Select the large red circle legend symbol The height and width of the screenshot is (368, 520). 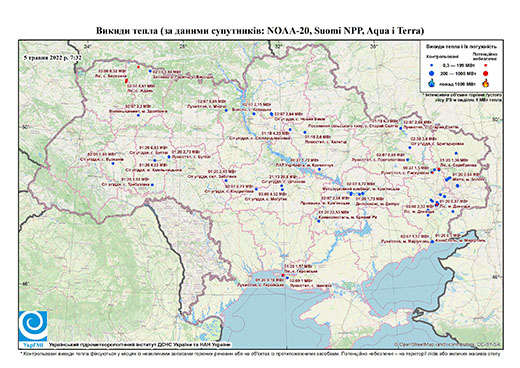coord(486,73)
